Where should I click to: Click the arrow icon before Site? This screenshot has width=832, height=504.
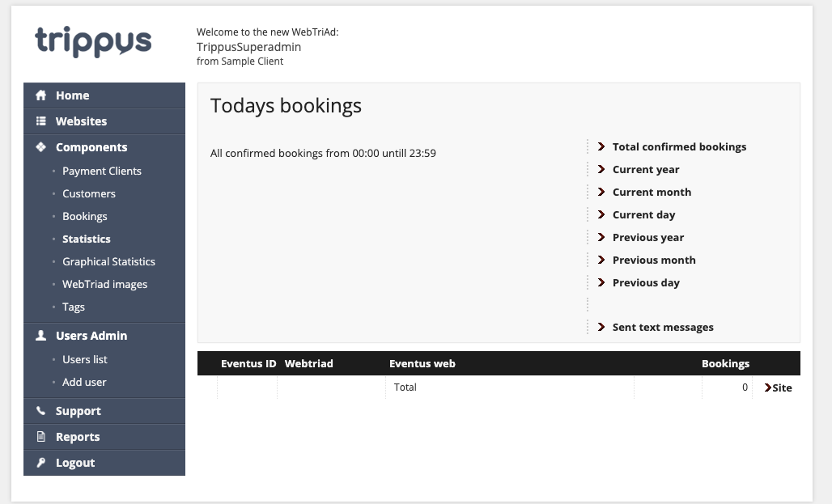click(768, 388)
